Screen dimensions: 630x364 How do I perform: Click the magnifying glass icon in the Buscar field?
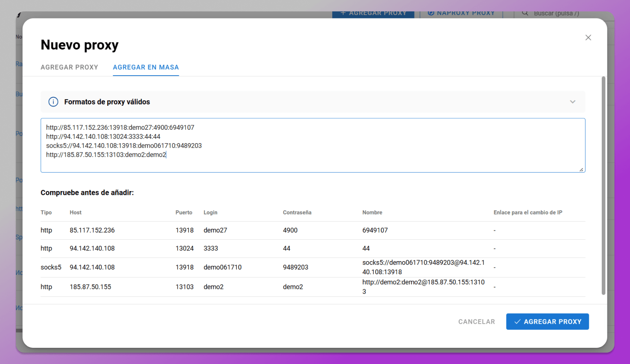(525, 13)
